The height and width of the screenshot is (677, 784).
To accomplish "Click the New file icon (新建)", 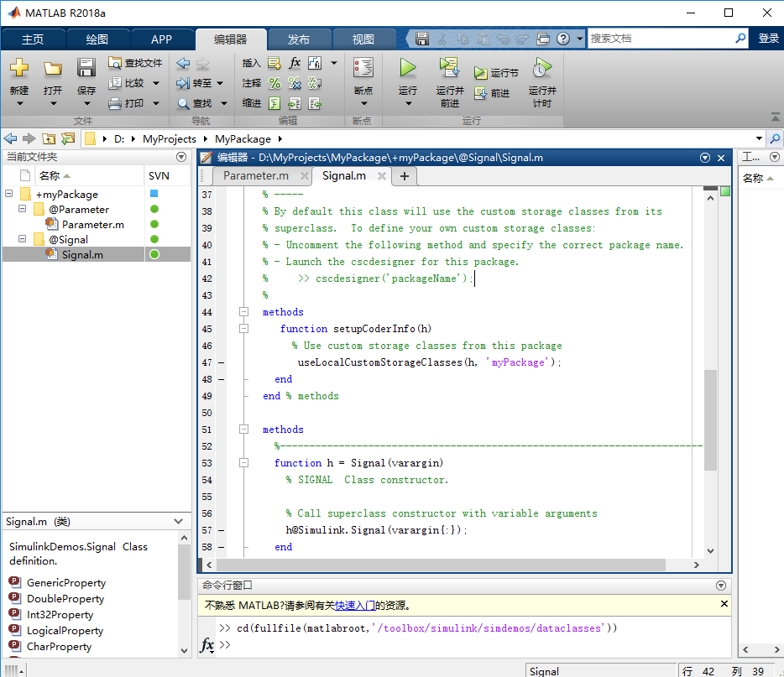I will tap(18, 69).
